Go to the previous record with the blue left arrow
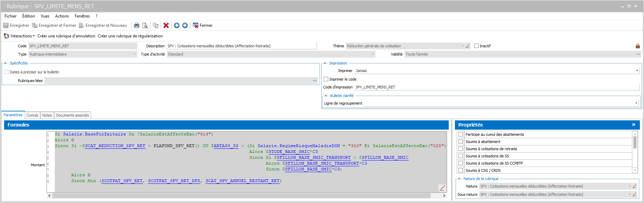This screenshot has width=644, height=203. [177, 25]
